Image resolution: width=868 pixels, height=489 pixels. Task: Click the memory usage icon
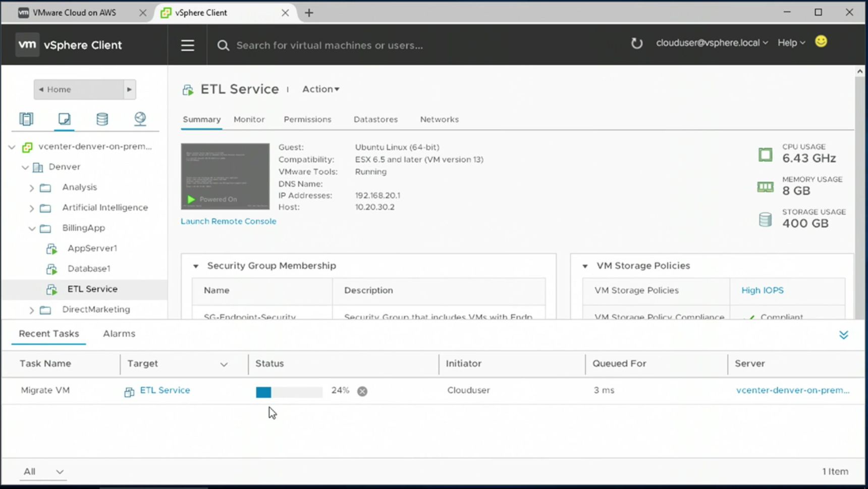click(766, 187)
